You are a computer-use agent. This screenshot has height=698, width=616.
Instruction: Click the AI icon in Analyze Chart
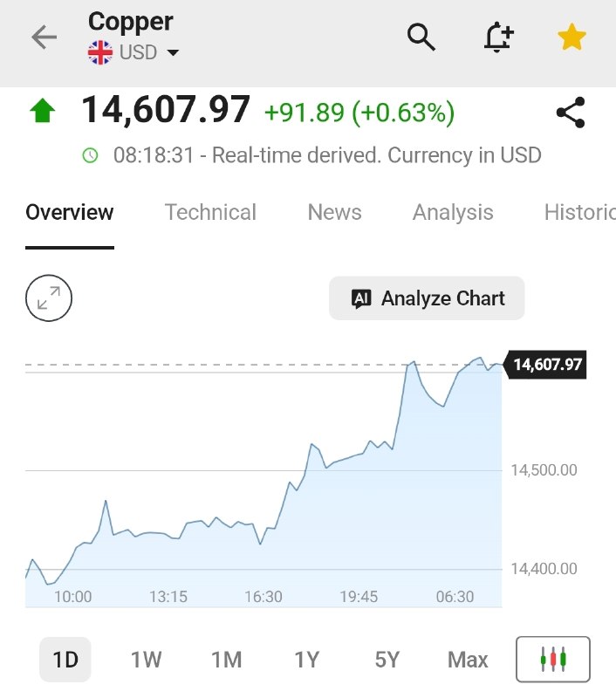361,298
